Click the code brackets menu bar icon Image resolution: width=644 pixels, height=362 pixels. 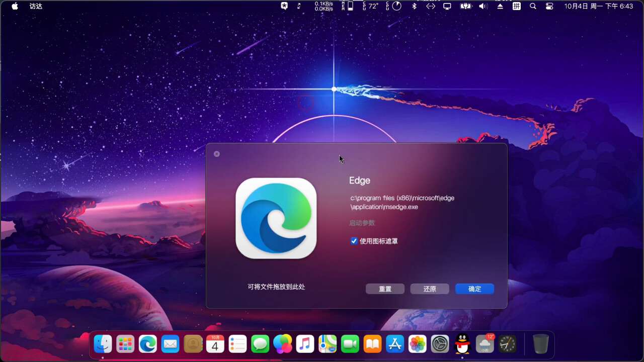[431, 6]
